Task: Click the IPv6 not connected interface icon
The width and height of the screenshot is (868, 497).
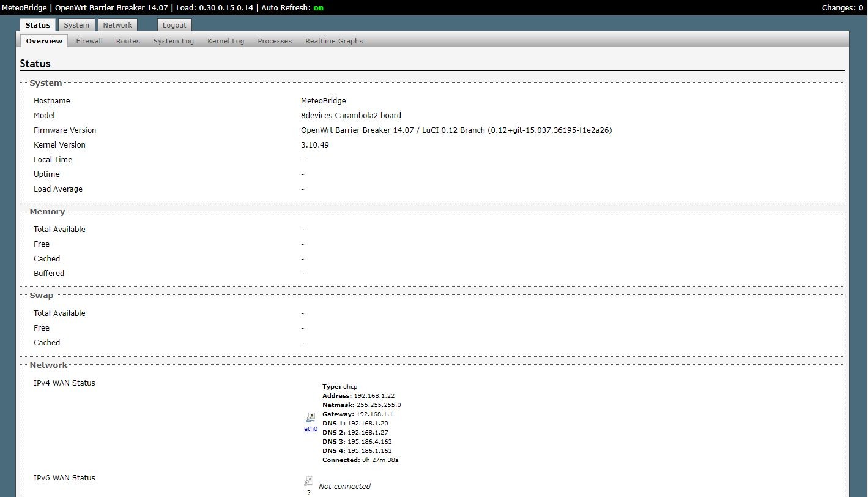Action: pos(308,480)
